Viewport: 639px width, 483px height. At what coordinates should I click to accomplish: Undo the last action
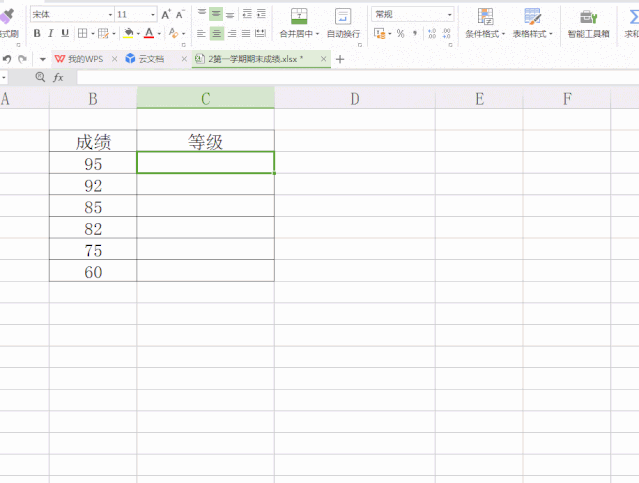pos(7,59)
